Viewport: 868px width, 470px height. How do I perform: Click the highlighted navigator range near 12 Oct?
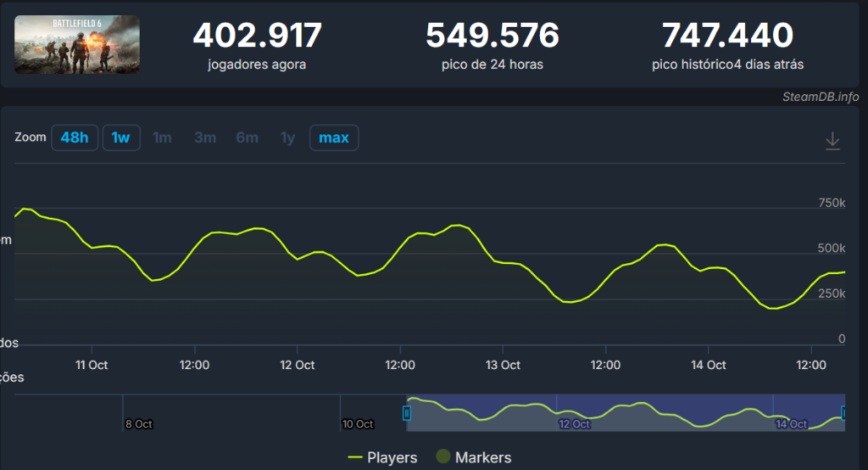(574, 413)
